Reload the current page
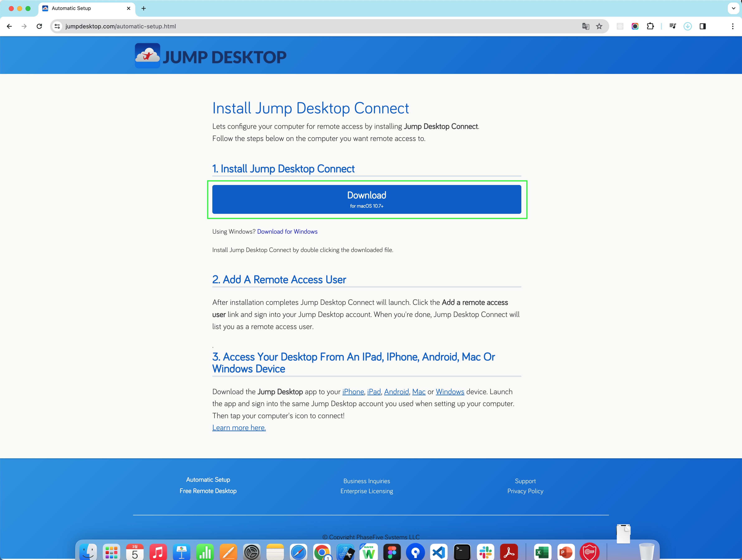 pyautogui.click(x=39, y=26)
